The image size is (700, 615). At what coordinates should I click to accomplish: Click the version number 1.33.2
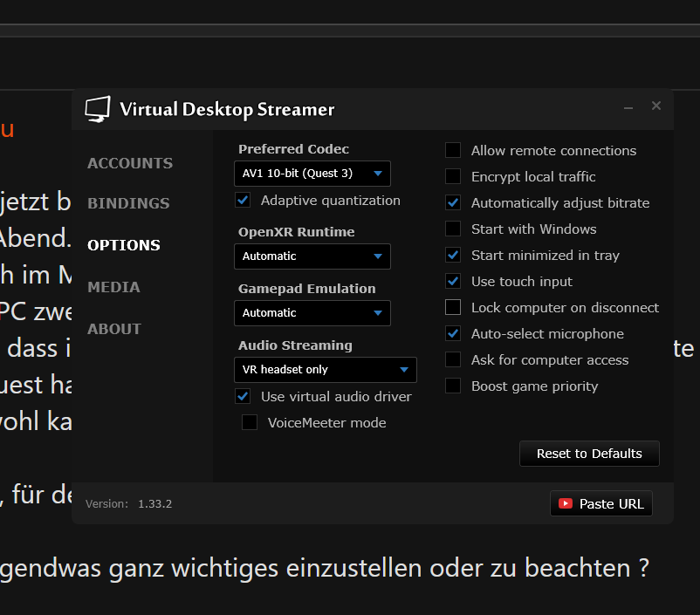[154, 504]
